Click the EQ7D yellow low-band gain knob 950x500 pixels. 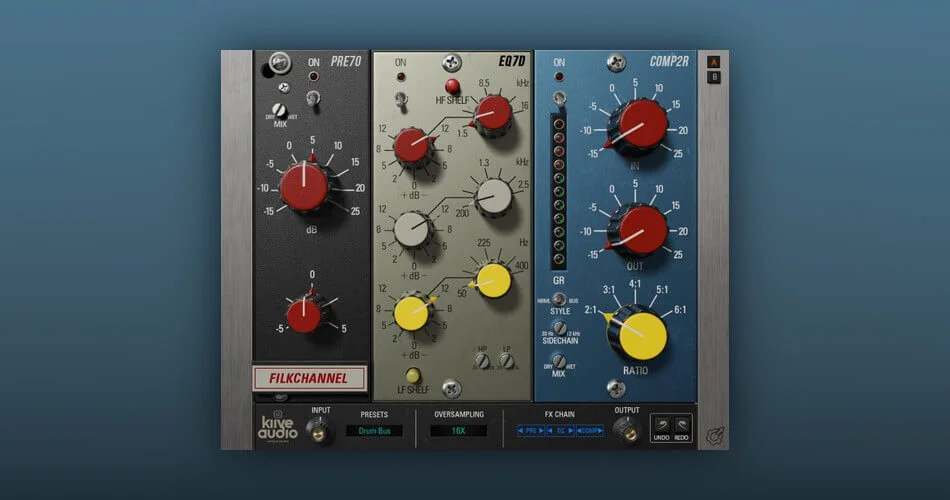[x=412, y=313]
